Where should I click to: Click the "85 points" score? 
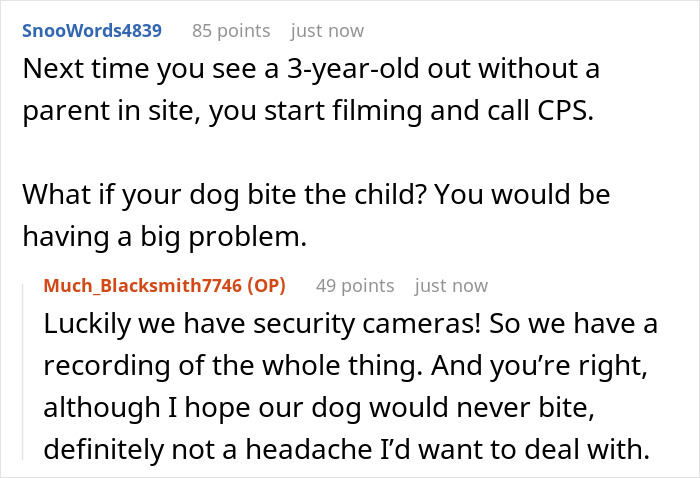[x=231, y=31]
